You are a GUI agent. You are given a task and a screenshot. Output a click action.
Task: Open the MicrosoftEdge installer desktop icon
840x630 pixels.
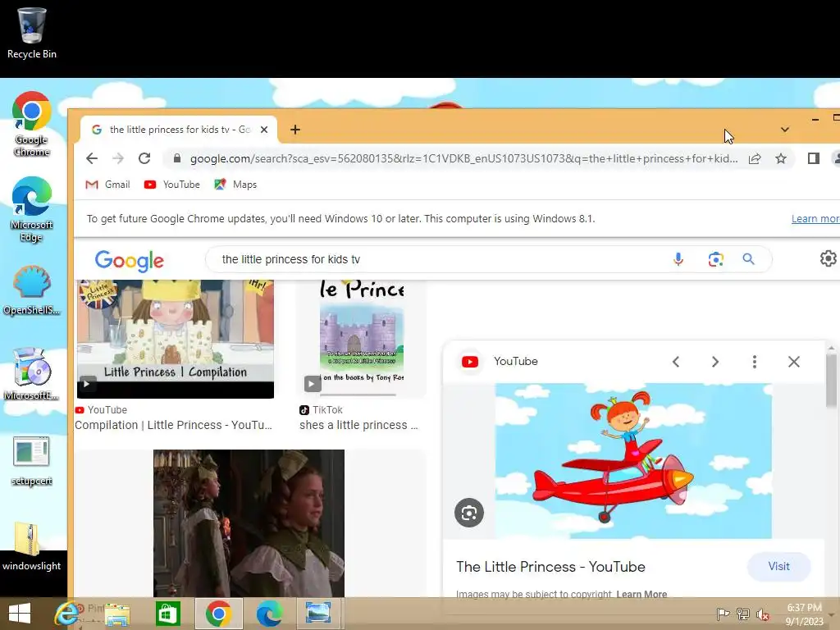(x=32, y=374)
